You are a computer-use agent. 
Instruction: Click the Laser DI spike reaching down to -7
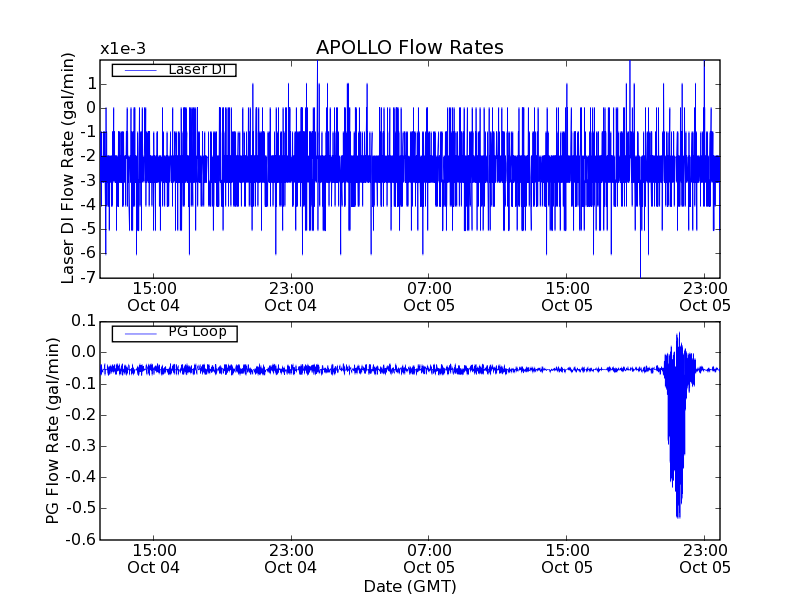coord(640,270)
